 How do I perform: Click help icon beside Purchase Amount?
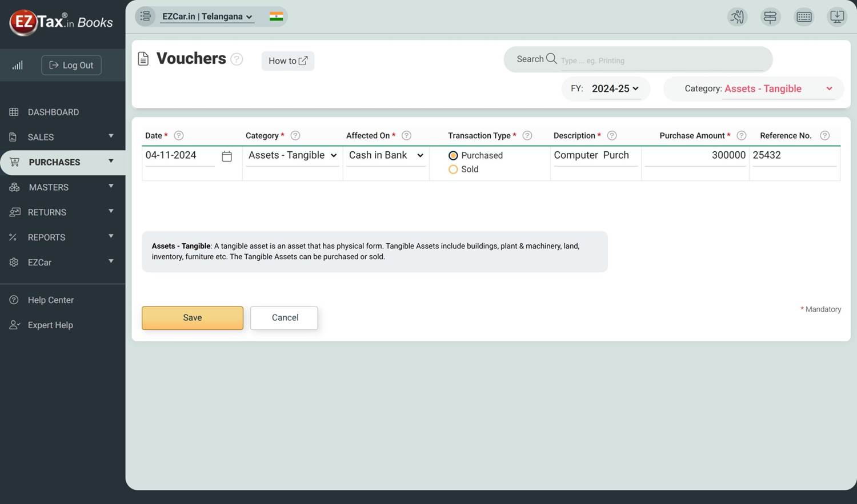tap(741, 136)
